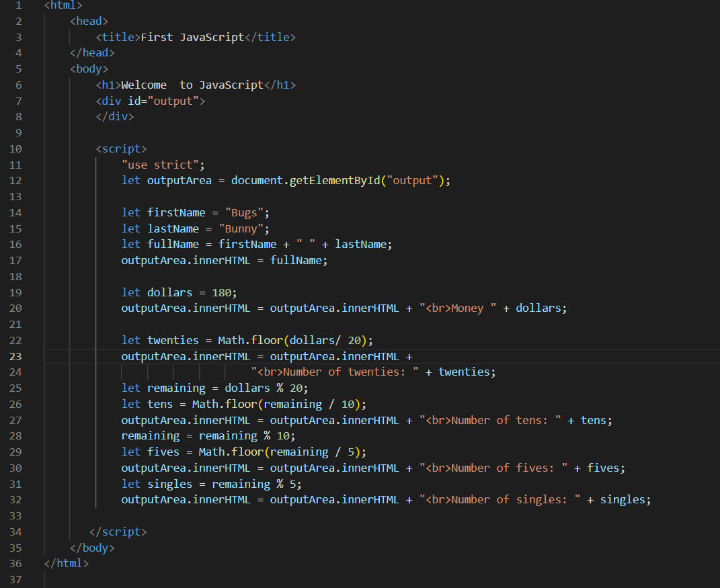Image resolution: width=720 pixels, height=588 pixels.
Task: Click the closing html tag on line 36
Action: tap(65, 563)
